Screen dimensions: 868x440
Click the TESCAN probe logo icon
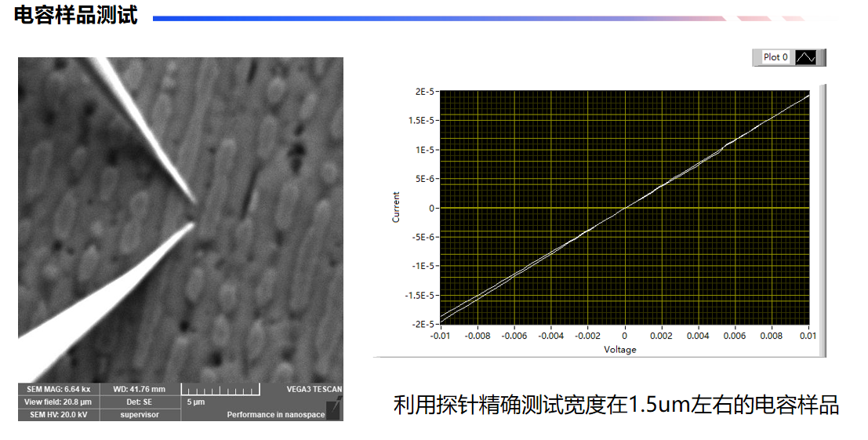332,409
